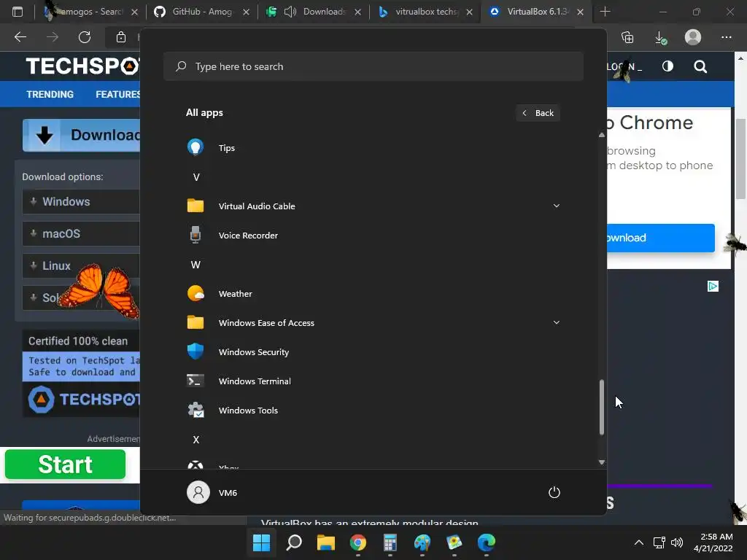Select the VirtualBox 6.1.34 tab

click(536, 12)
